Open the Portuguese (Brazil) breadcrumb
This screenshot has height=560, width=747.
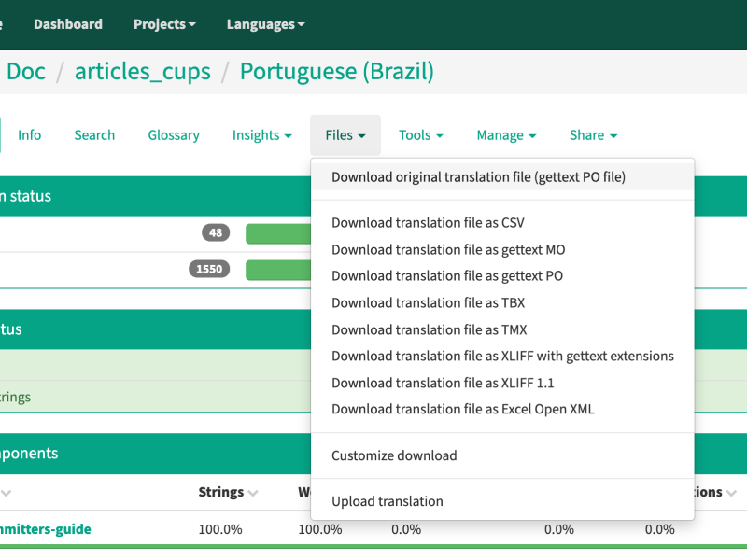coord(337,72)
